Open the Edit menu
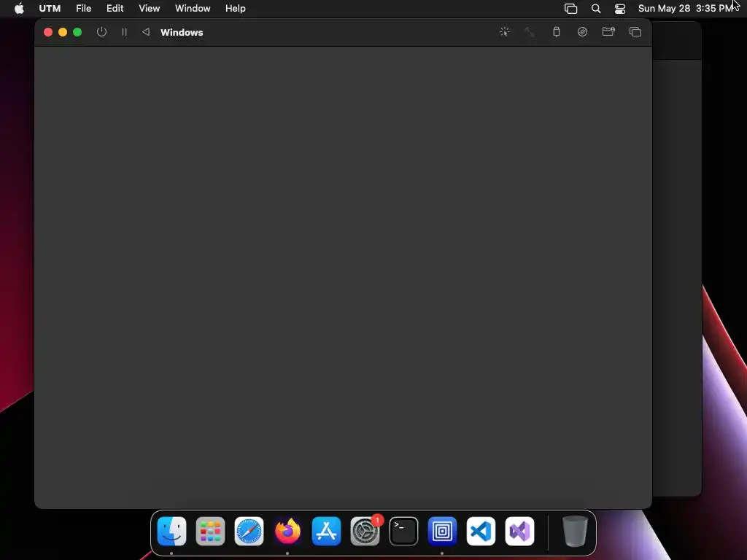747x560 pixels. pyautogui.click(x=115, y=8)
